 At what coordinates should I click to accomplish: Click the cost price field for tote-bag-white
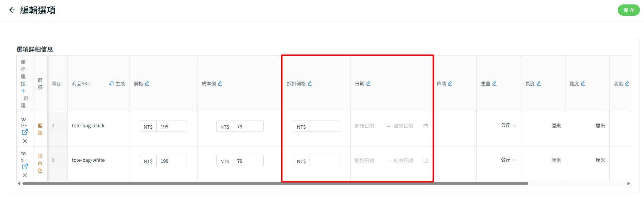(248, 161)
